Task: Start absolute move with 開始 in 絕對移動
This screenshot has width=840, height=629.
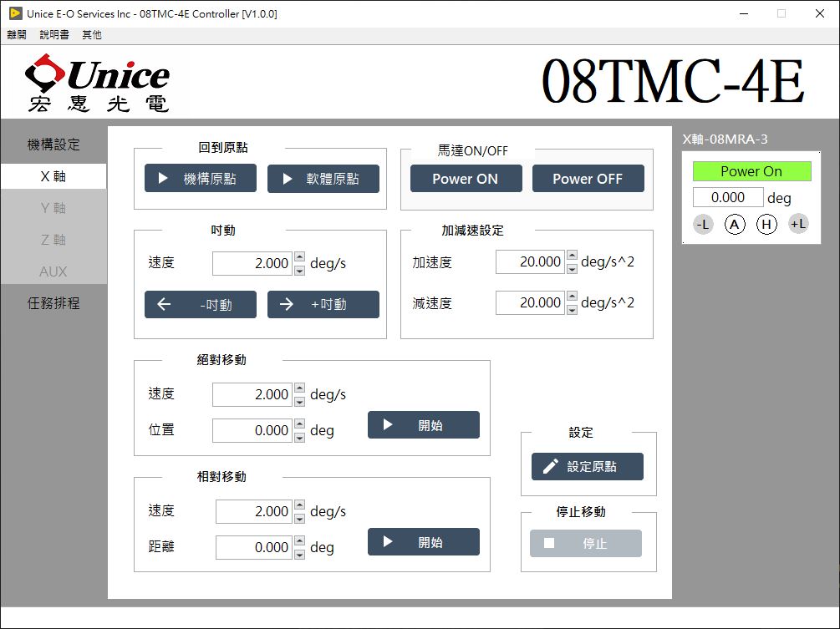Action: click(x=423, y=425)
